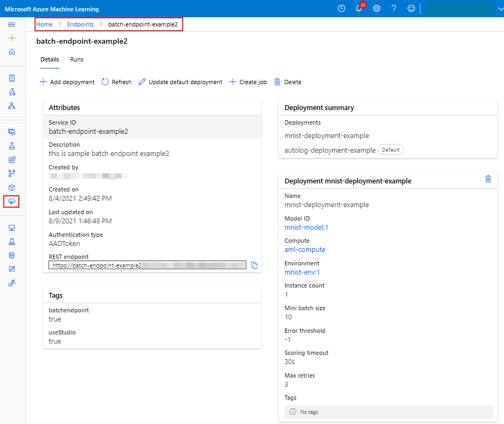
Task: Open Notebooks icon in sidebar
Action: (x=11, y=78)
